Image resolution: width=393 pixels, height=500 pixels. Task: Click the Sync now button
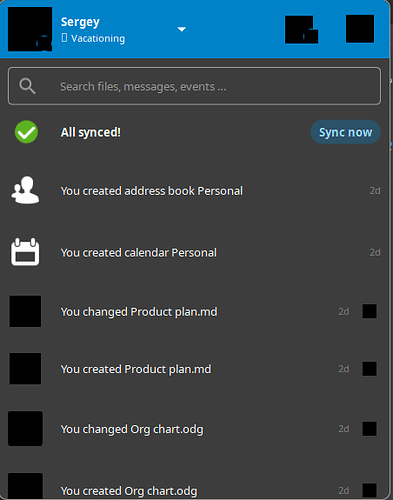point(345,132)
